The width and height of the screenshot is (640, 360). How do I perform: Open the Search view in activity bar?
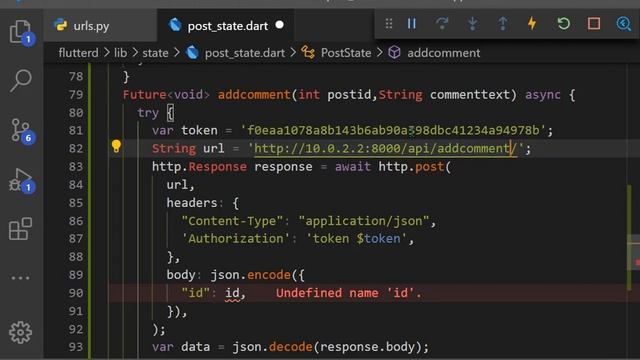20,80
